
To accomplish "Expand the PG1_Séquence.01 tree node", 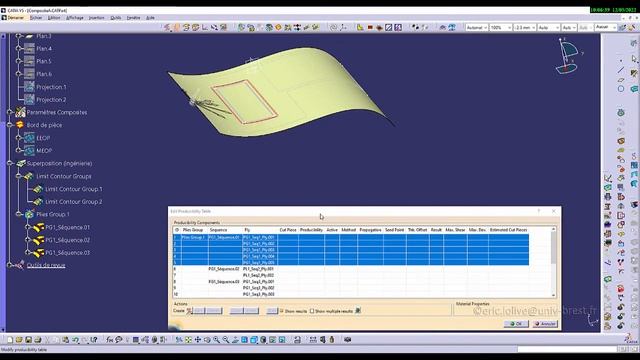I will pyautogui.click(x=27, y=227).
